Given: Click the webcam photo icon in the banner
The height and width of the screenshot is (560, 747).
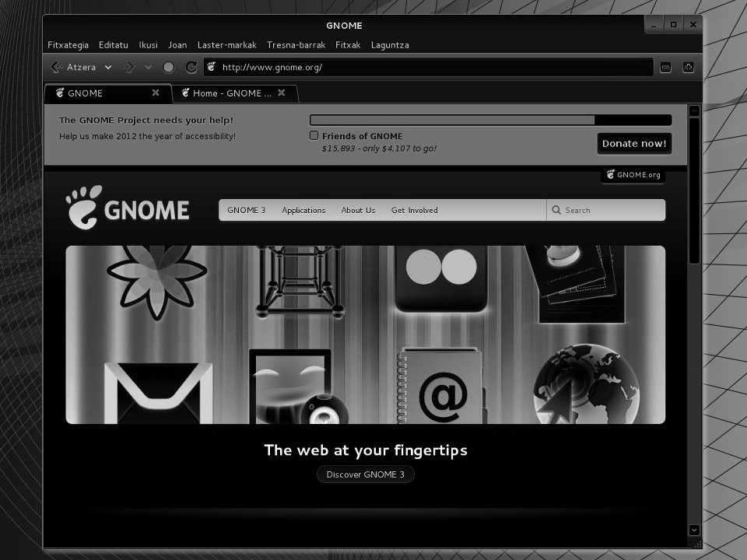Looking at the screenshot, I should tap(297, 387).
